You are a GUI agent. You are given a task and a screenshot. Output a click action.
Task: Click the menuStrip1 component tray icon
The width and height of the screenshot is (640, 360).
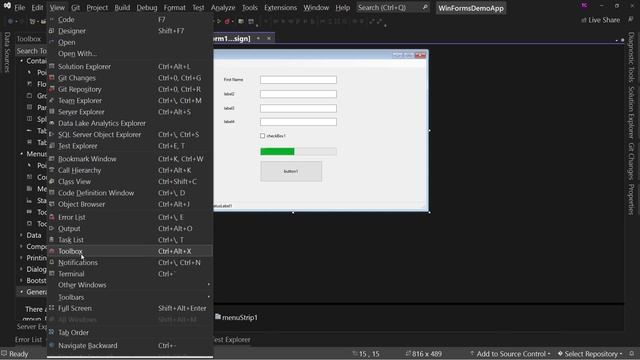[218, 317]
